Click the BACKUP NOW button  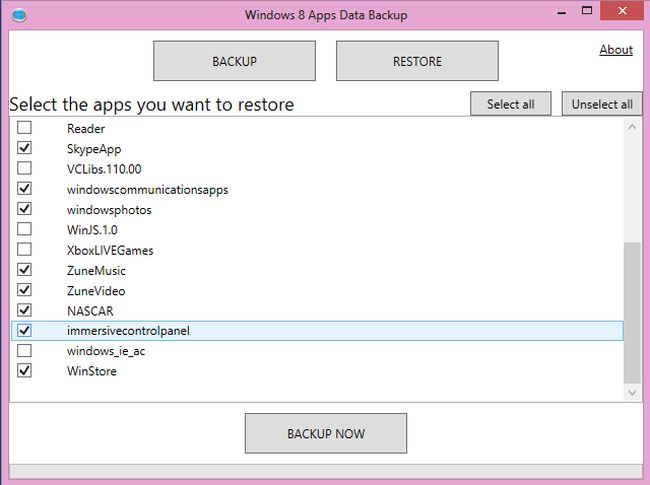pos(326,434)
